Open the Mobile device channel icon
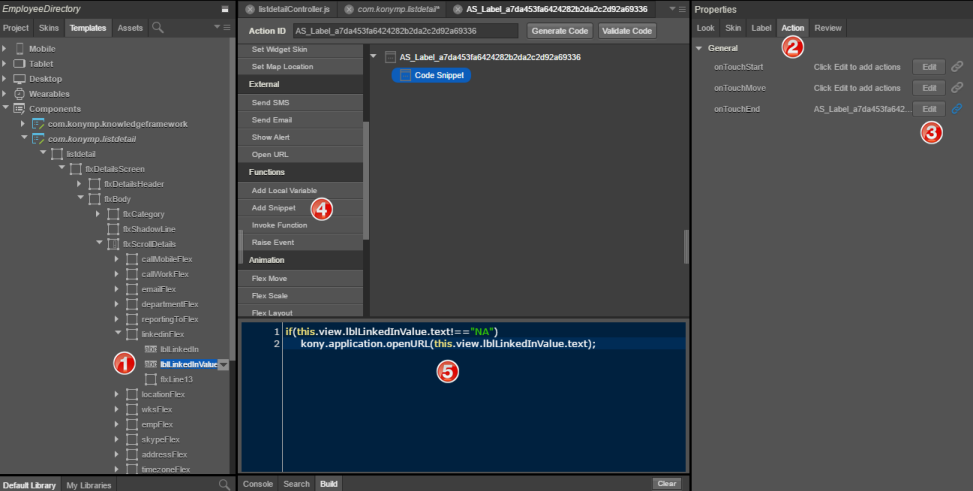 coord(20,48)
